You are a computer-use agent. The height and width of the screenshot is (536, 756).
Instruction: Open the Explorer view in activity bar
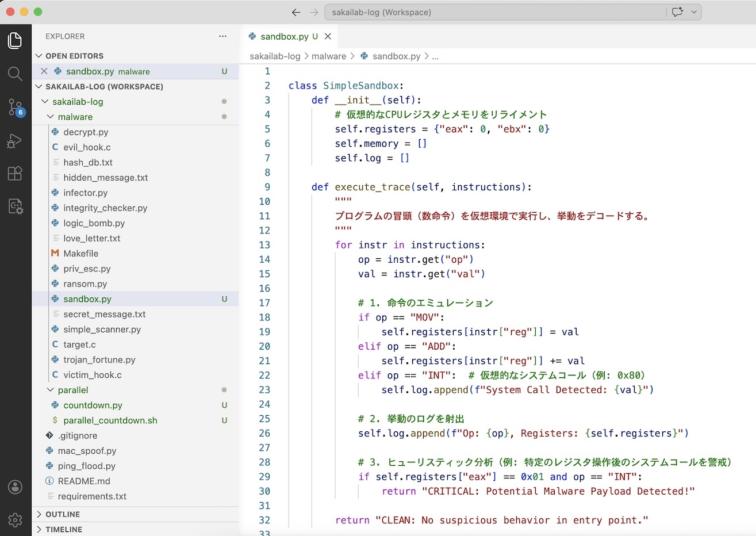(16, 41)
